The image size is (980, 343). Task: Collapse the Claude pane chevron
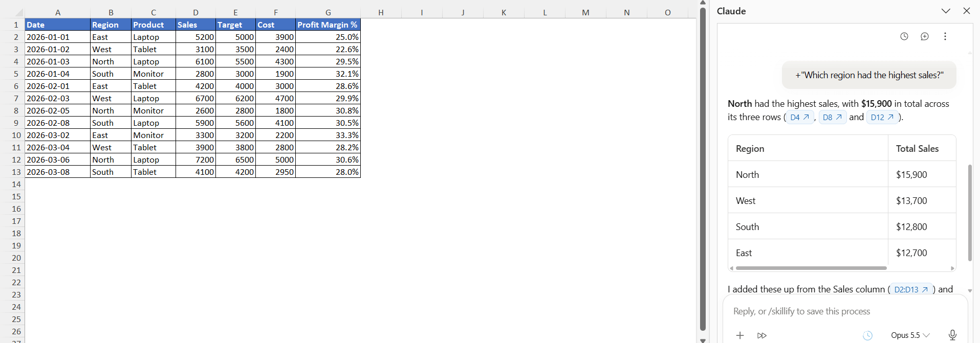click(946, 11)
